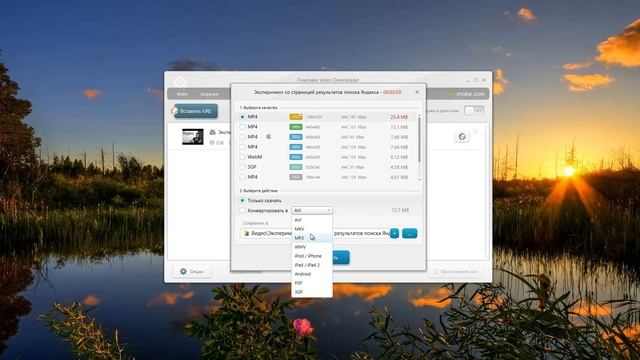The image size is (640, 360).
Task: Open the 'Файл' menu
Action: click(x=182, y=94)
